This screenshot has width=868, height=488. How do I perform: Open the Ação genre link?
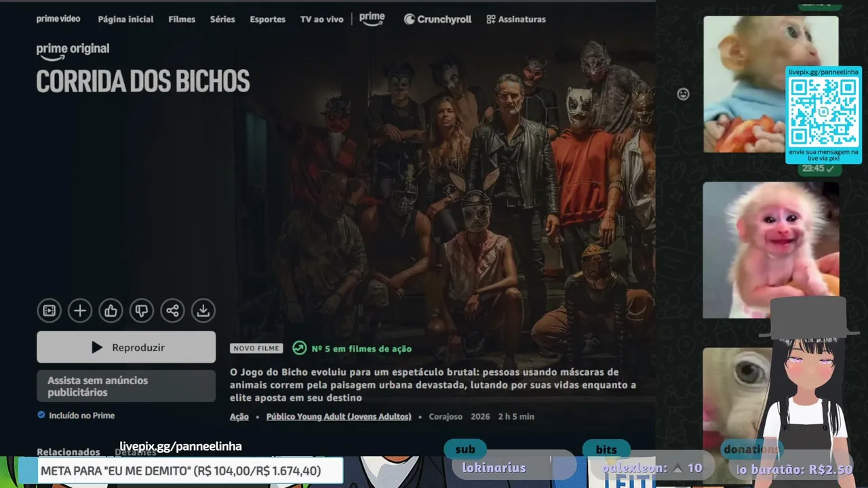tap(239, 417)
